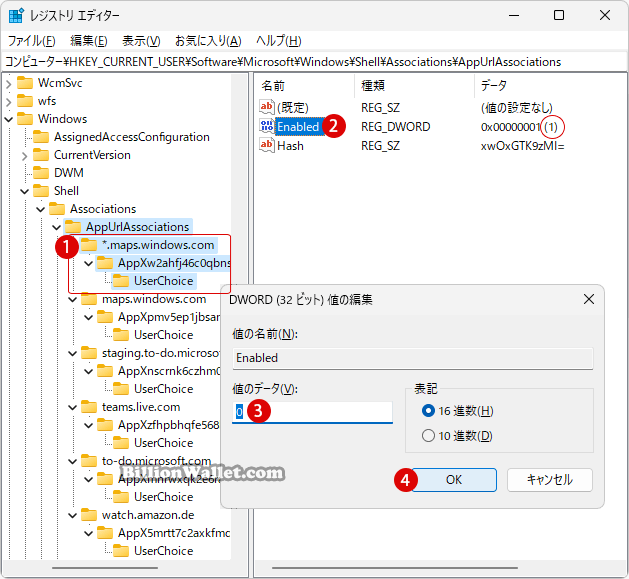Viewport: 629px width, 579px height.
Task: Select the Windows folder icon
Action: (25, 119)
